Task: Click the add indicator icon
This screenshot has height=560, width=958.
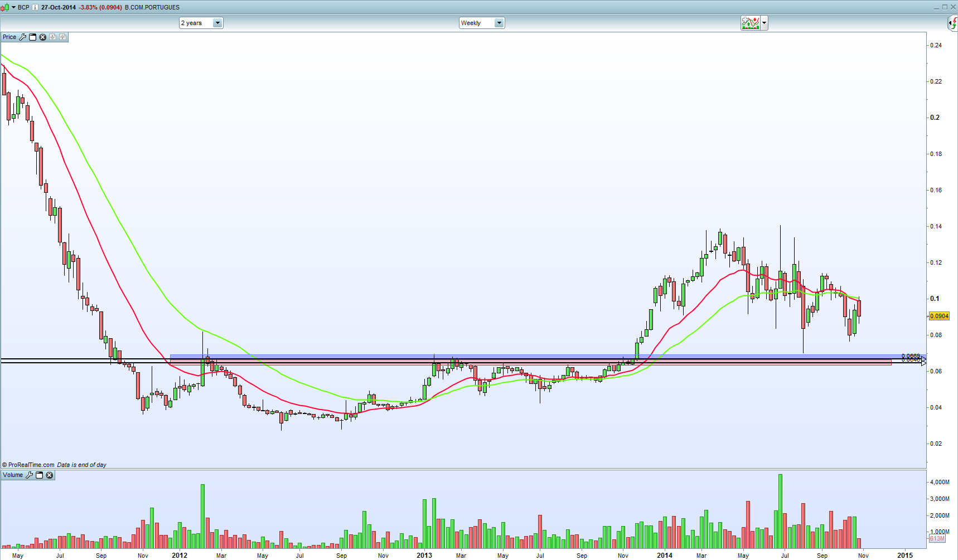Action: [751, 23]
